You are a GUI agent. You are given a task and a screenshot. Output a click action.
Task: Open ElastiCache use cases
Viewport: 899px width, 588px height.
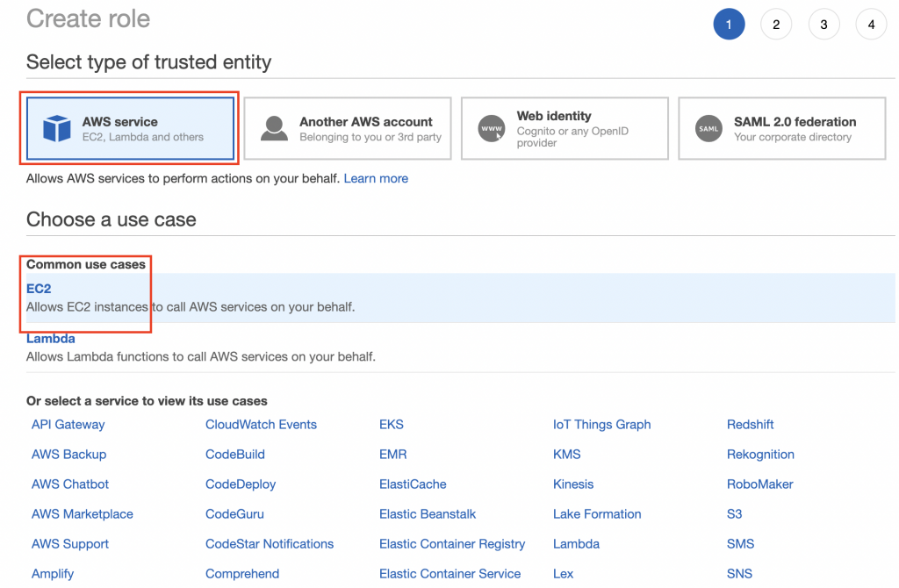point(413,484)
